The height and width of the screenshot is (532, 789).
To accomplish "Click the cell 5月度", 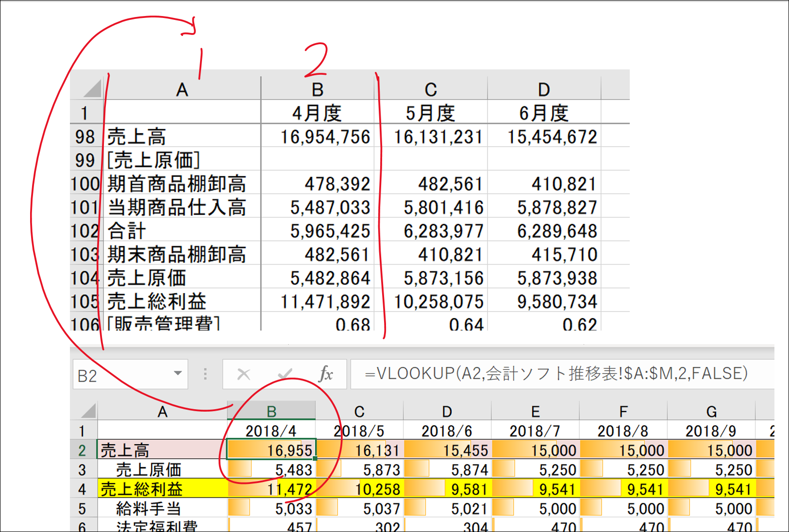I will click(x=431, y=113).
